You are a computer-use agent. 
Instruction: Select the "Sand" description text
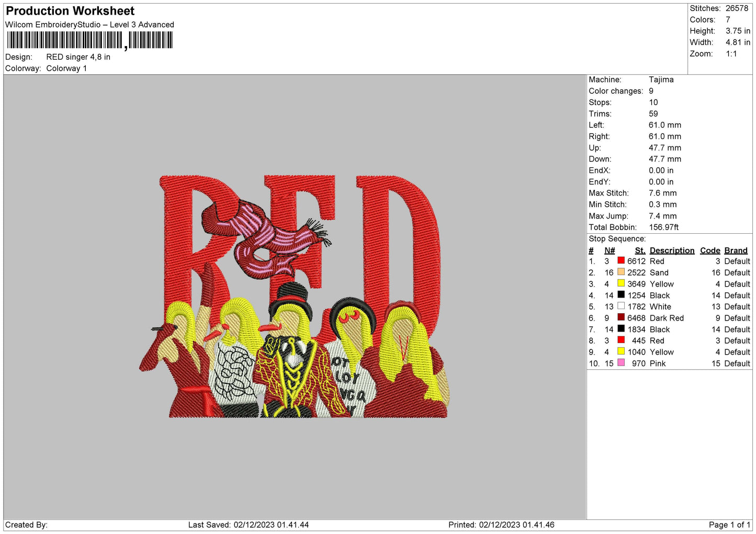click(659, 273)
